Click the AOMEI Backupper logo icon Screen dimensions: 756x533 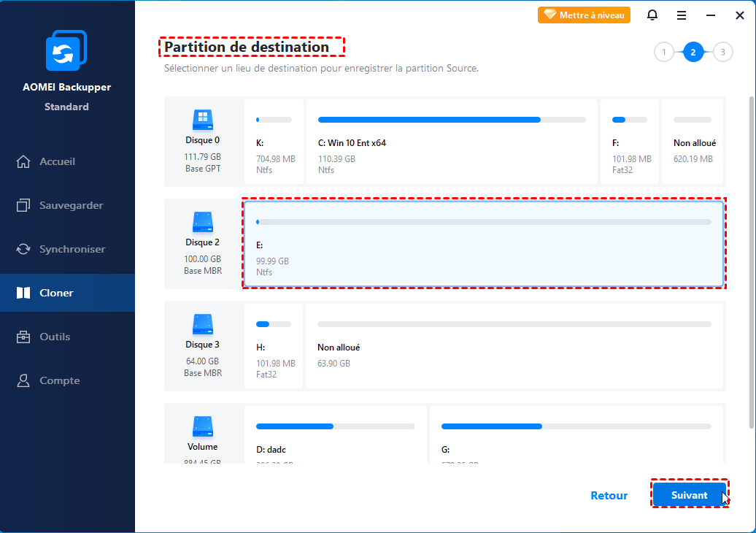pos(66,50)
